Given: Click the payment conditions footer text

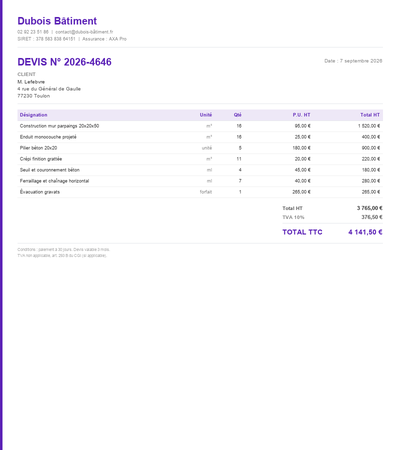Looking at the screenshot, I should click(x=63, y=253).
